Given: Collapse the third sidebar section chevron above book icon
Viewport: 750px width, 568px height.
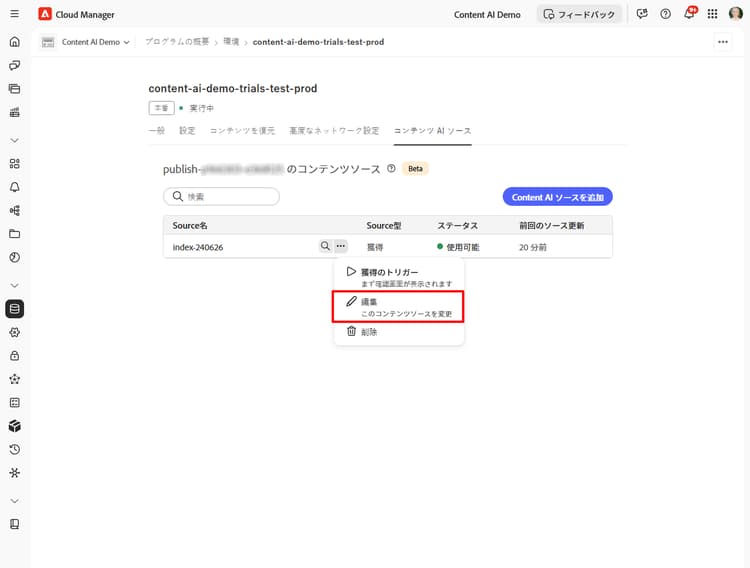Looking at the screenshot, I should point(15,501).
